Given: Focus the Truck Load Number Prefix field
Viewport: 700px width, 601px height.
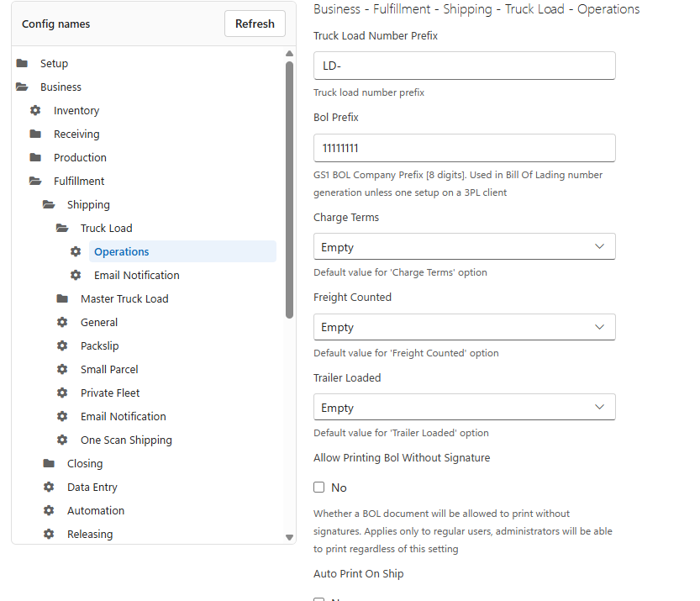Looking at the screenshot, I should 464,66.
